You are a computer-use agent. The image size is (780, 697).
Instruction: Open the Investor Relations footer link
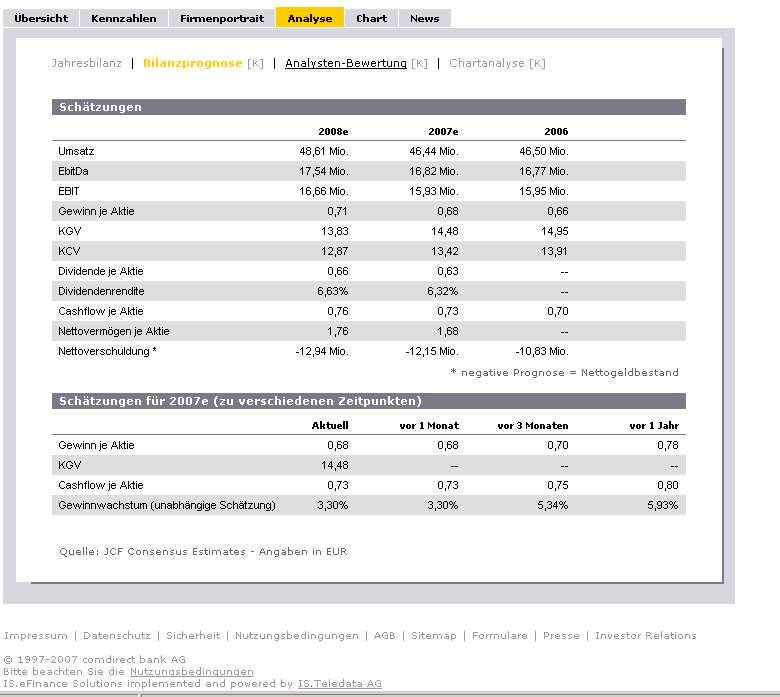[645, 636]
